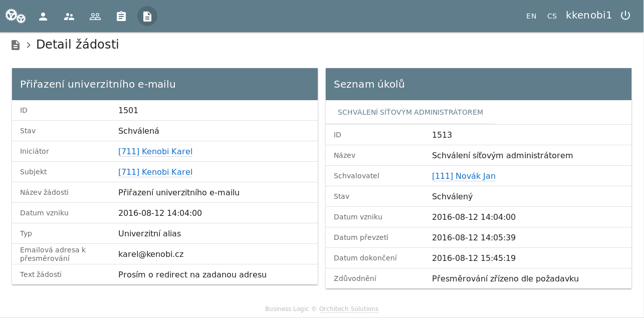
Task: Click Název žádosti value text
Action: point(179,192)
